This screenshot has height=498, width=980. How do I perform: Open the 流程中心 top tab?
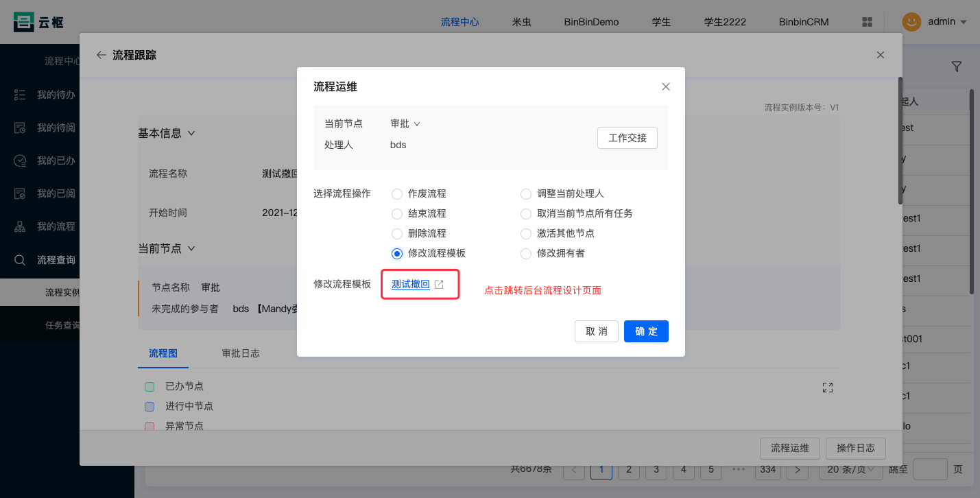(459, 22)
